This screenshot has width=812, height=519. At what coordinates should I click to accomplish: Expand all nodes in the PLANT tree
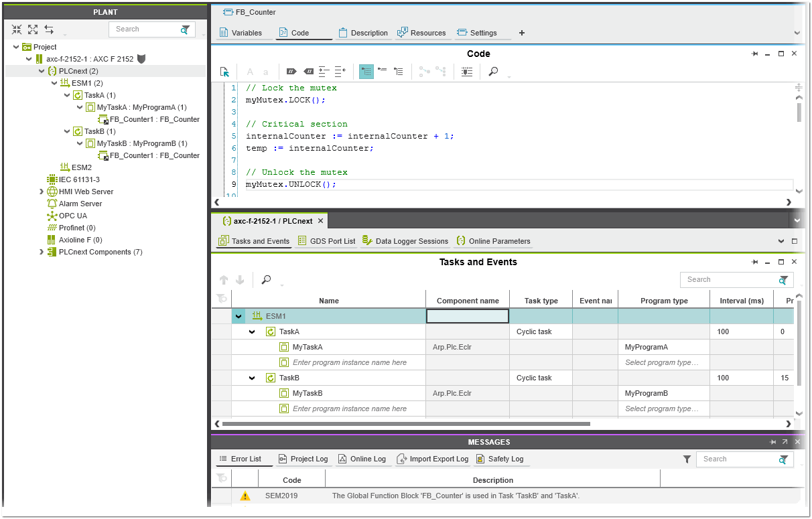(33, 29)
